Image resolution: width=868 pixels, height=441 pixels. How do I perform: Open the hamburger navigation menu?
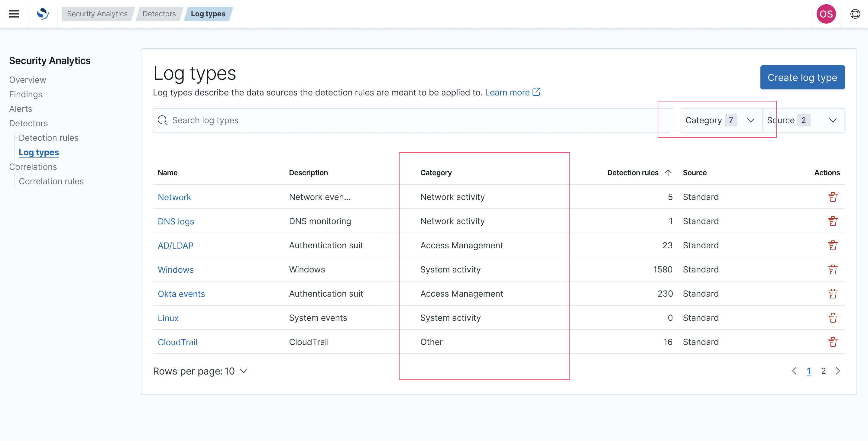[14, 14]
